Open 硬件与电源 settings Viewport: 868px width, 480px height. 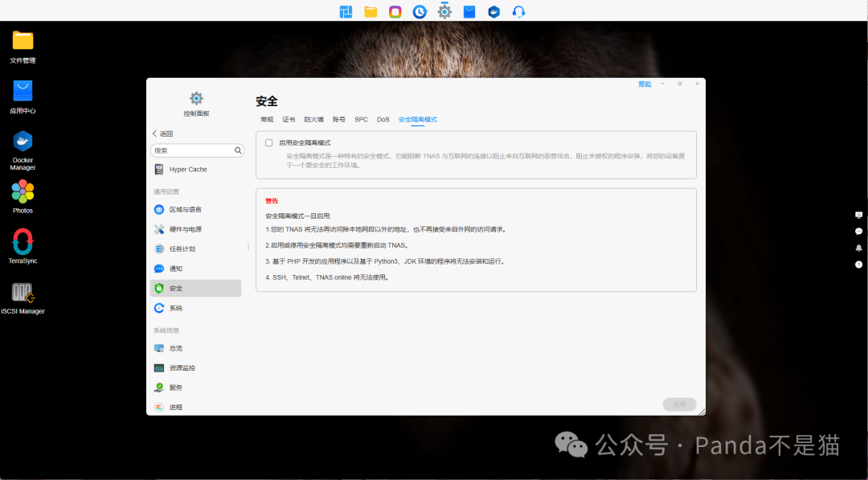click(184, 228)
